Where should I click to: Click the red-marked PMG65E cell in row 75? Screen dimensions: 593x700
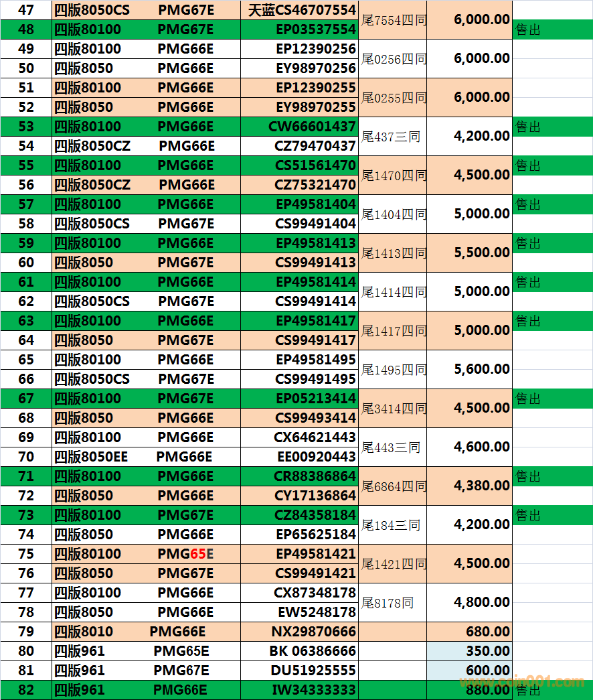185,554
